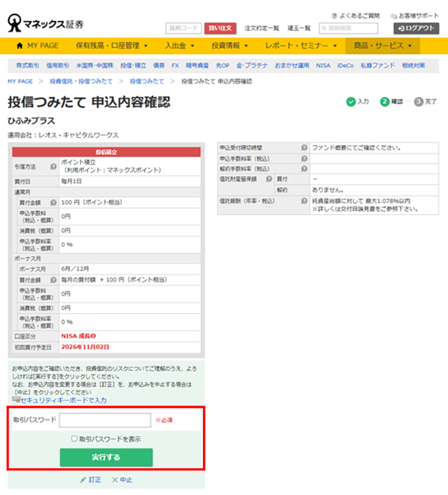Click お客様サポート link text

pyautogui.click(x=418, y=16)
